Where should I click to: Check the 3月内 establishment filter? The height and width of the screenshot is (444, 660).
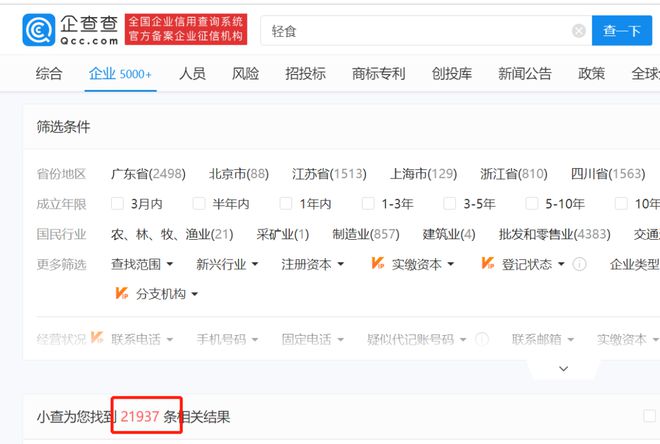[x=117, y=204]
